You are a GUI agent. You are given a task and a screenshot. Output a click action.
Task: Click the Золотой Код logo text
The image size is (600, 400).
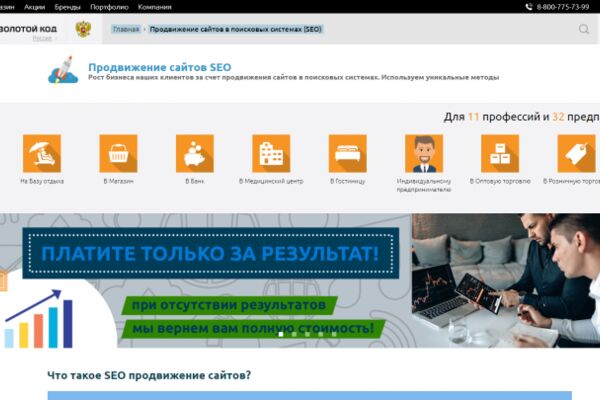click(x=28, y=29)
